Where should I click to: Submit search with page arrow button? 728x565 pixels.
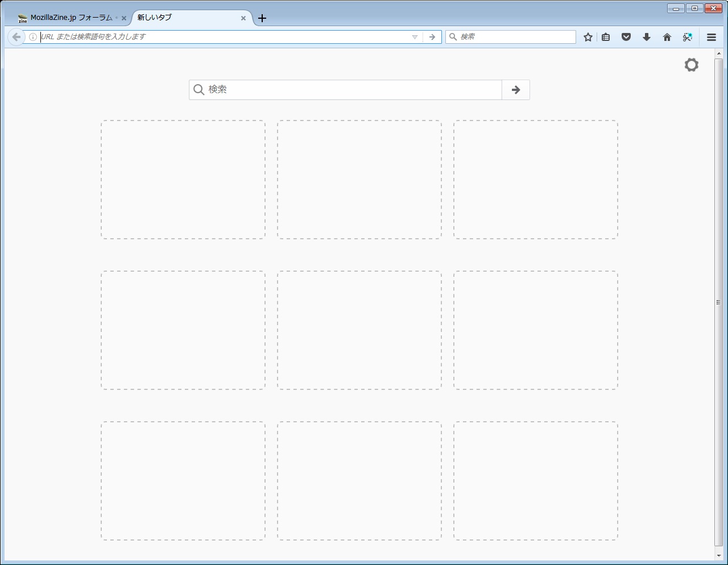(516, 90)
